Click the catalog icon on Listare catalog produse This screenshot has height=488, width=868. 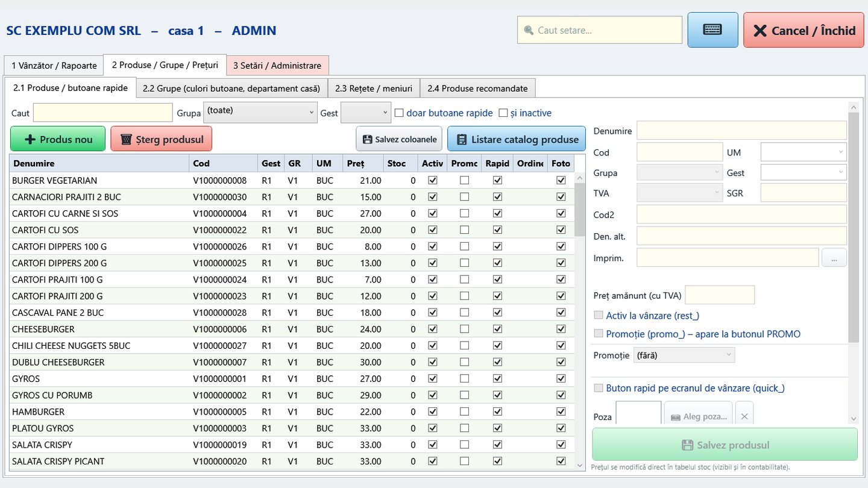coord(462,139)
